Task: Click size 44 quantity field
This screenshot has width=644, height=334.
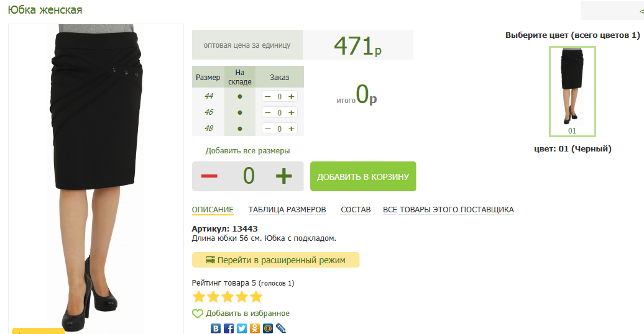Action: (279, 96)
